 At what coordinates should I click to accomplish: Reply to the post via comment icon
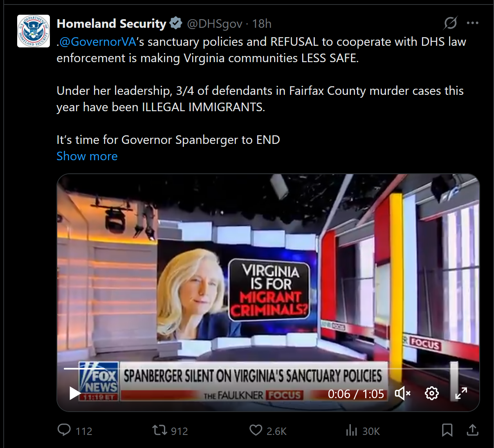(64, 430)
